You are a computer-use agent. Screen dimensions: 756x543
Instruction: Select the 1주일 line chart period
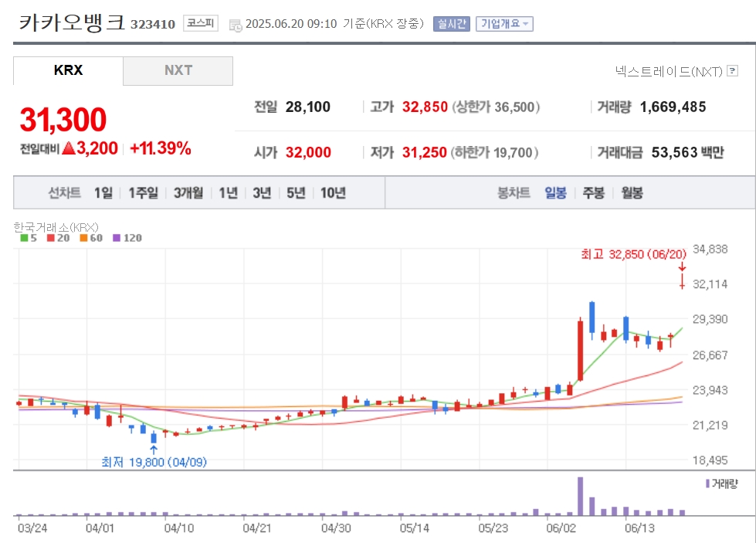coord(143,193)
